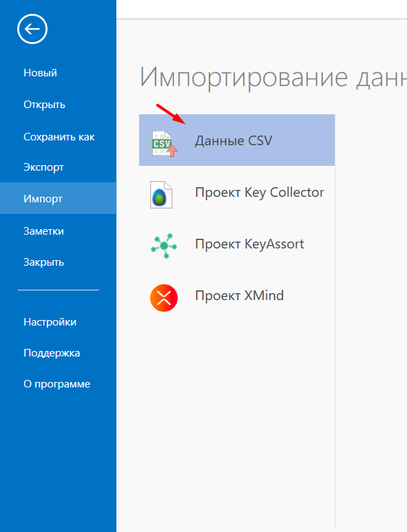Image resolution: width=407 pixels, height=532 pixels.
Task: Click the XMind red round icon
Action: tap(164, 298)
